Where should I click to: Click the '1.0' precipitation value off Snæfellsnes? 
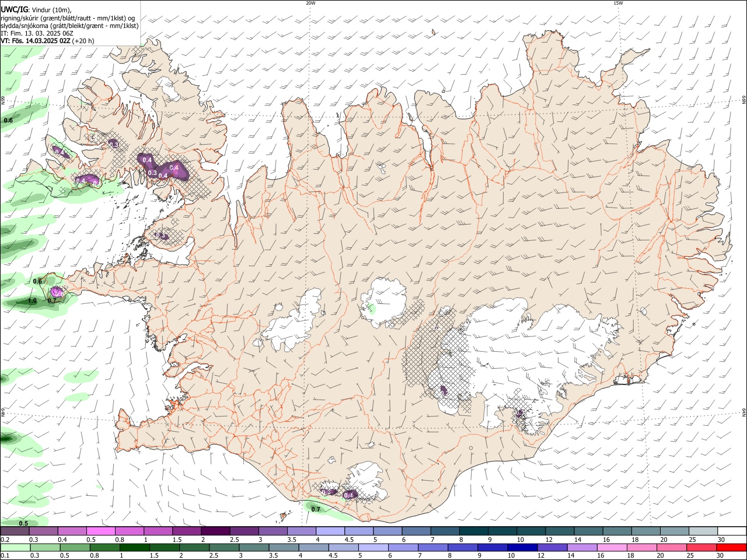coord(32,301)
